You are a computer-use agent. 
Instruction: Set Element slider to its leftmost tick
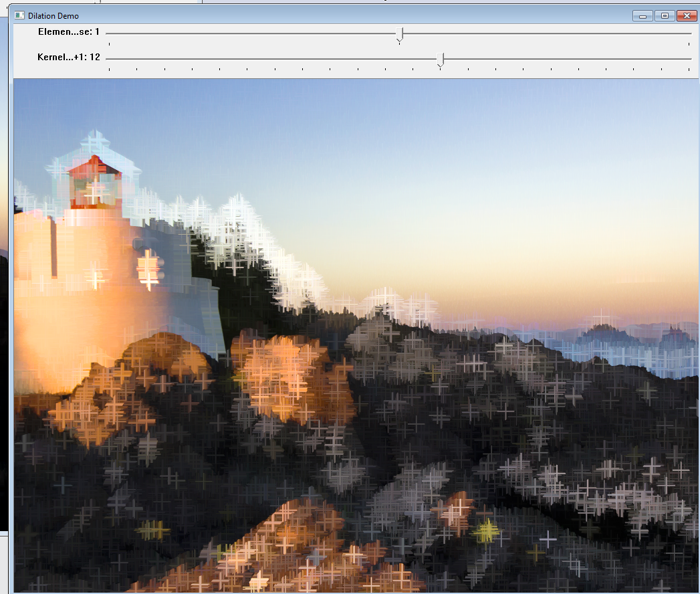pyautogui.click(x=109, y=33)
